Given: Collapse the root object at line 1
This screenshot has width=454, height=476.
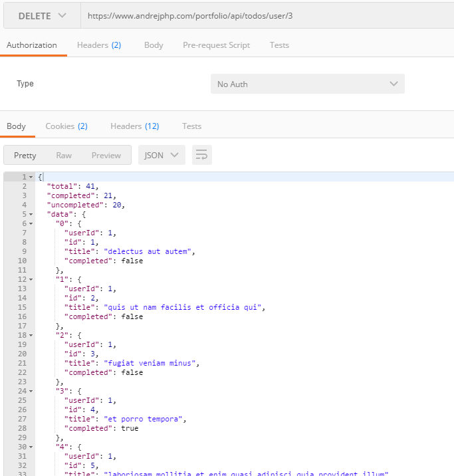Looking at the screenshot, I should 31,177.
